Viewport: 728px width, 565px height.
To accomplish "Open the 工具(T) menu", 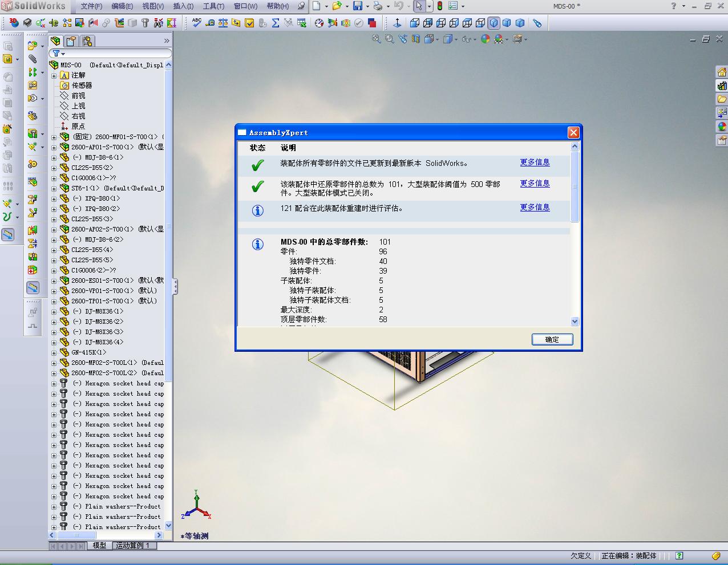I will point(213,6).
